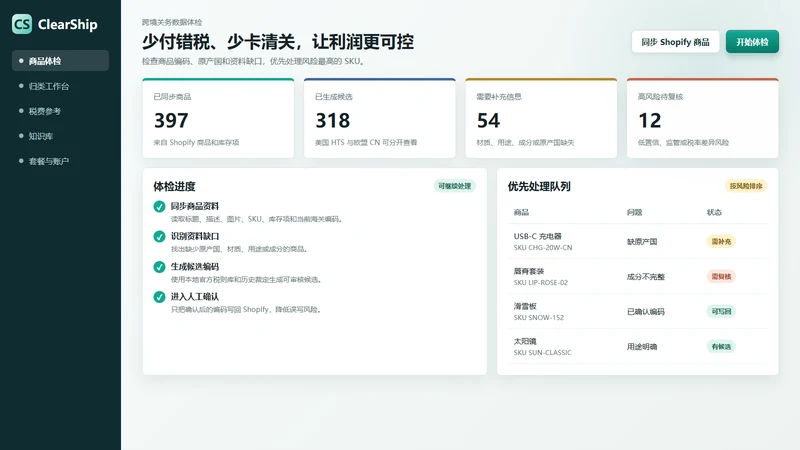
Task: Click the 优先处理队列 panel heading
Action: (539, 186)
